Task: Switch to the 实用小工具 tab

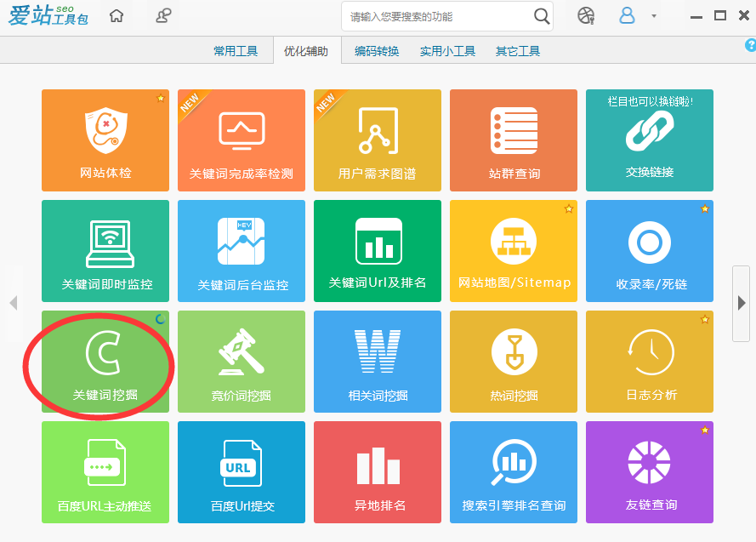Action: (x=447, y=51)
